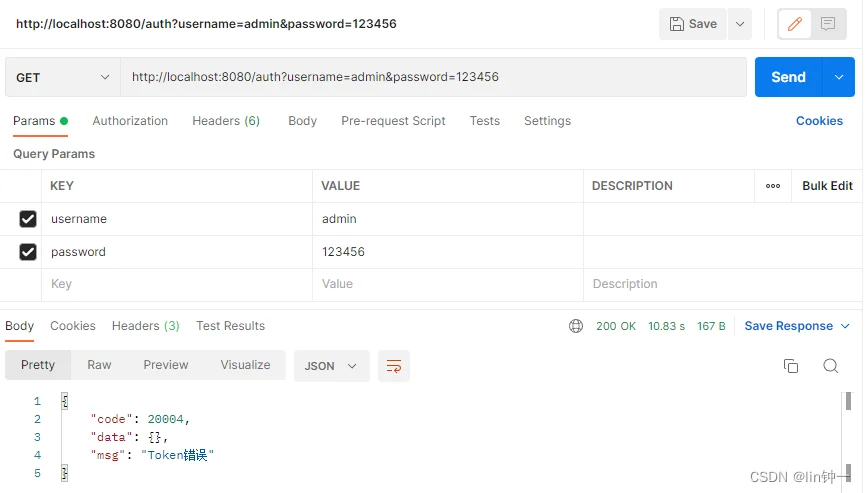Copy response with the copy icon
This screenshot has width=866, height=493.
coord(791,365)
